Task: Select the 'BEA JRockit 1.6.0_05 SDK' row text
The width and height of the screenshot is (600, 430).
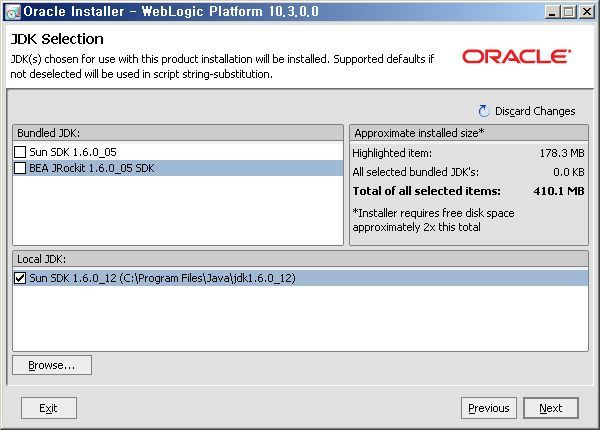Action: coord(91,168)
